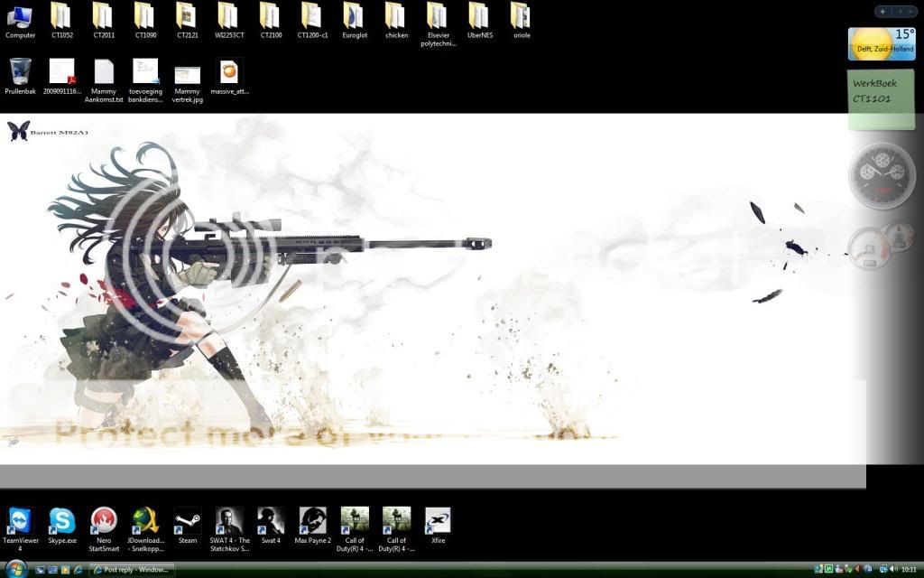Viewport: 924px width, 578px height.
Task: Click the system clock in the taskbar
Action: pyautogui.click(x=908, y=570)
